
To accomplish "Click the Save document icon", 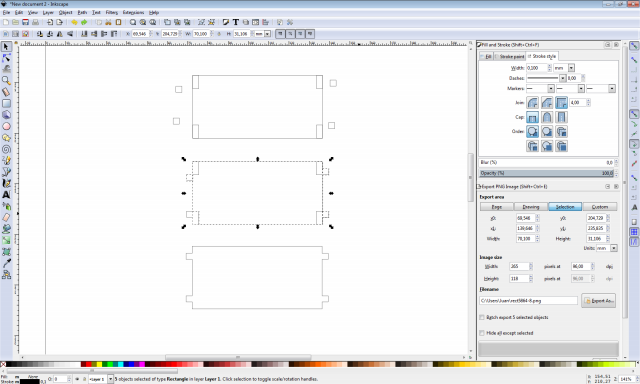I will [x=25, y=22].
